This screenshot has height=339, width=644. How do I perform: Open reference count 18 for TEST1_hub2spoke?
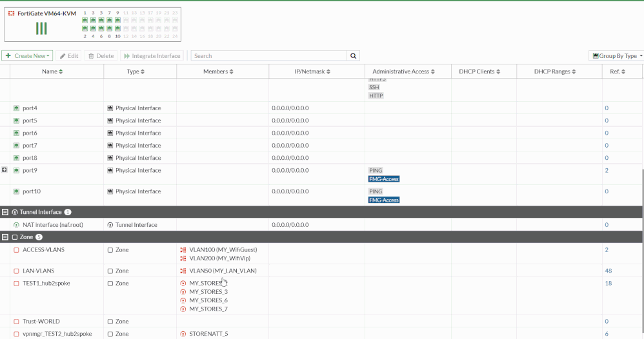tap(609, 284)
